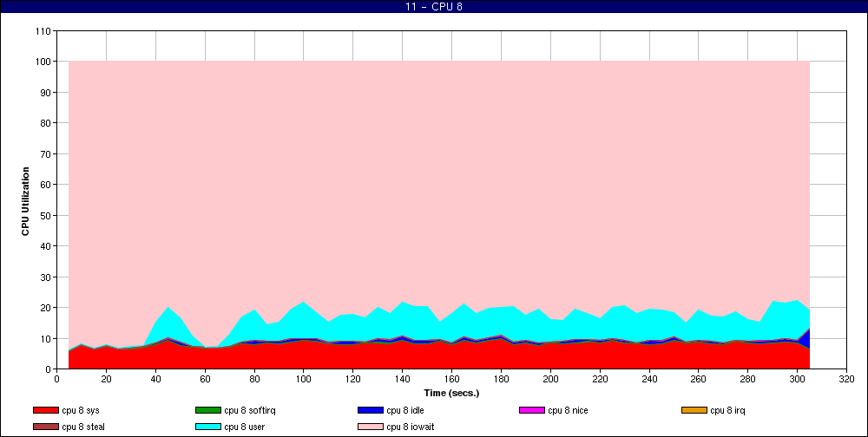868x437 pixels.
Task: Click the y-axis value 80
Action: coord(47,123)
